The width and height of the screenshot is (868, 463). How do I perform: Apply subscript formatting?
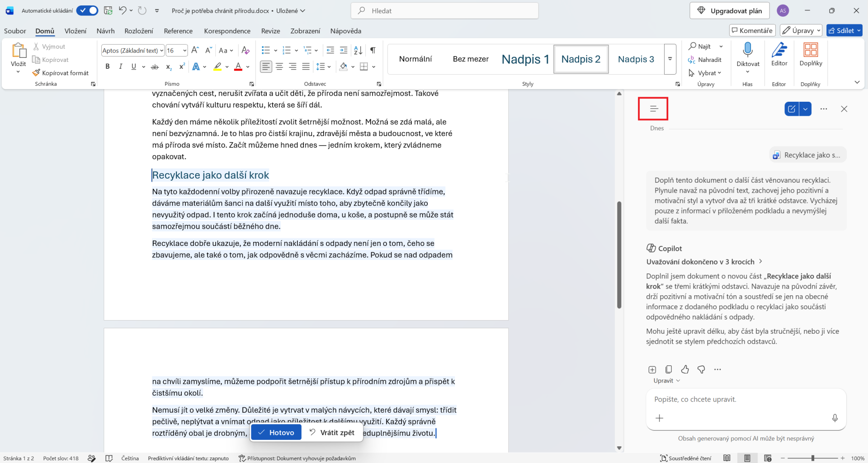[x=168, y=66]
